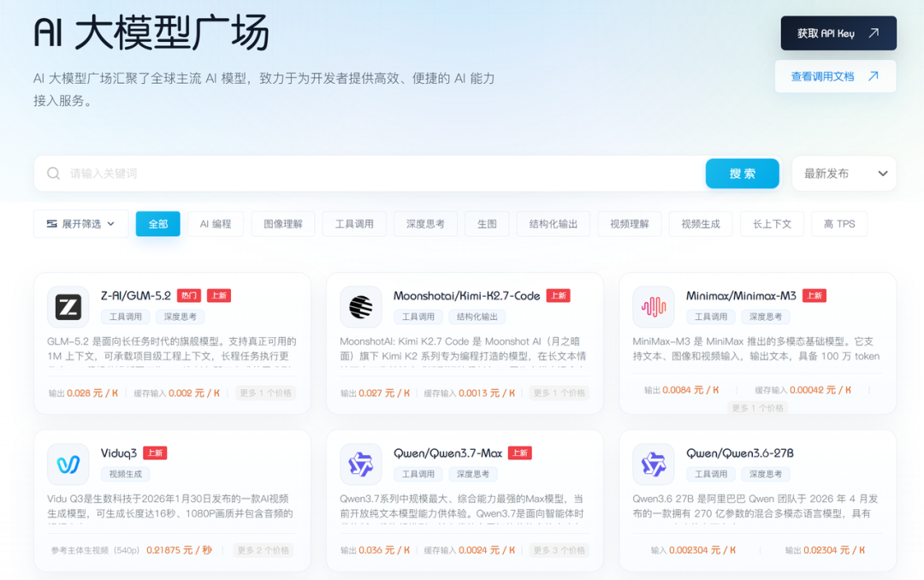Select the 视频理解 category tab
The height and width of the screenshot is (580, 924).
point(630,224)
